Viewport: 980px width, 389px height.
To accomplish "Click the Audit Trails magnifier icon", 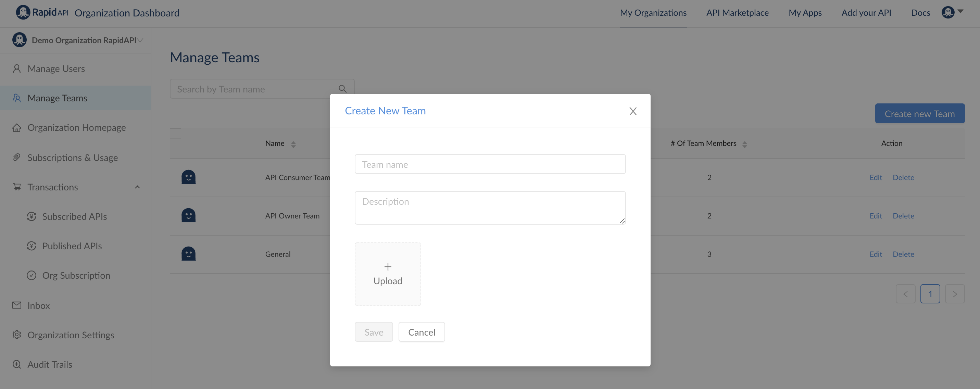I will click(x=17, y=364).
